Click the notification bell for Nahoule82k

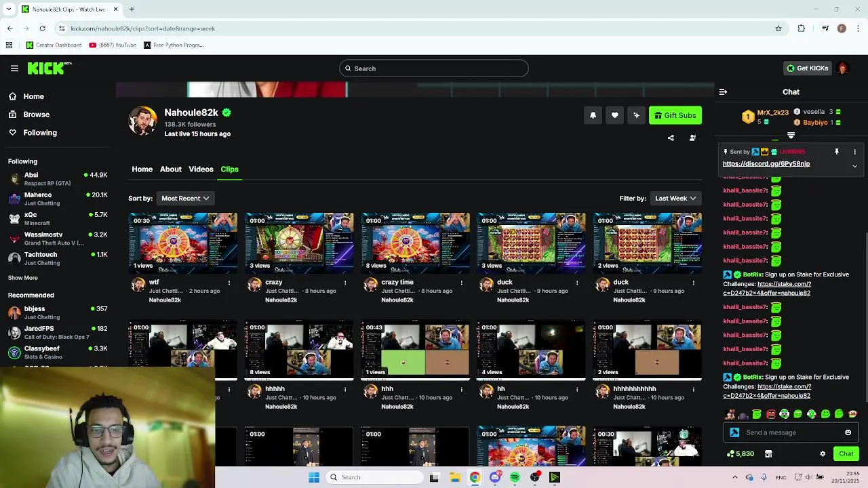pos(593,115)
